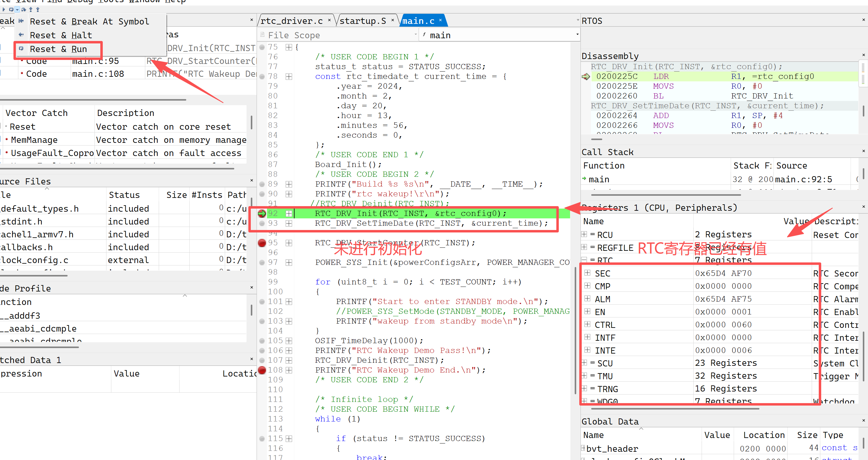
Task: Toggle breakpoint on line 108
Action: point(262,370)
